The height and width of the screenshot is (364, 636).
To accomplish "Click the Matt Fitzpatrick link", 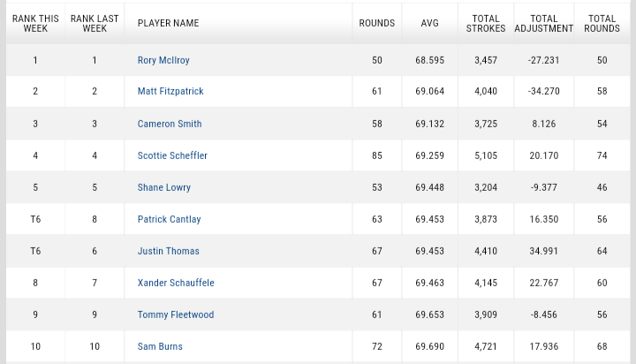I will (170, 92).
